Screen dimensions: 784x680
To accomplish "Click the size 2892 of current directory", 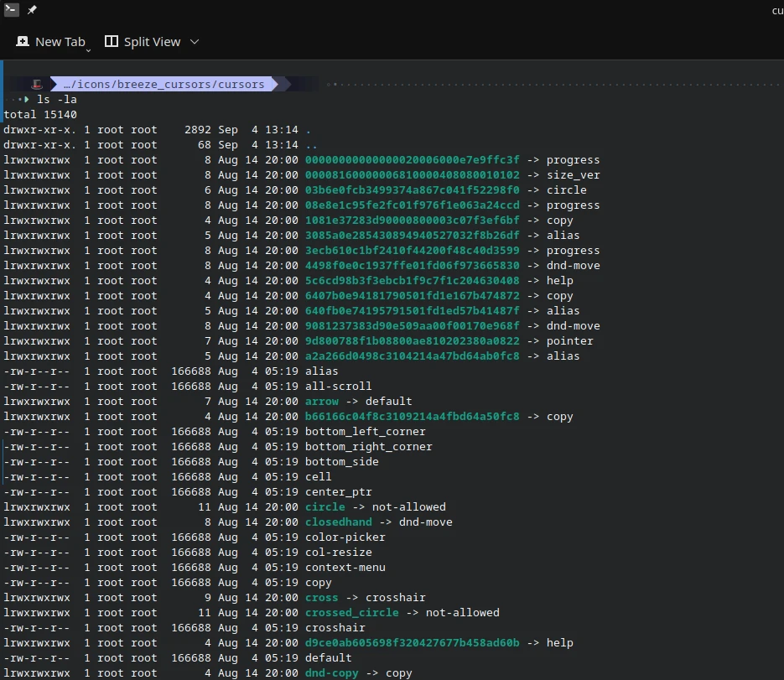I will 198,129.
